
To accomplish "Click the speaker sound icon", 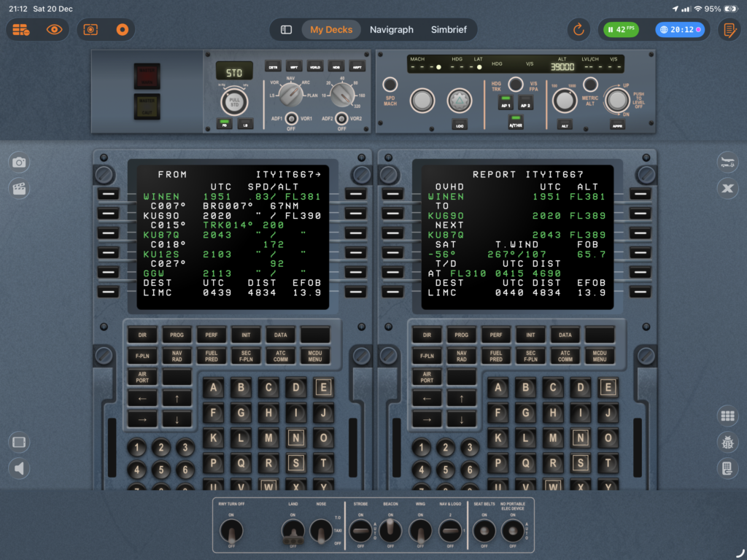I will point(20,468).
